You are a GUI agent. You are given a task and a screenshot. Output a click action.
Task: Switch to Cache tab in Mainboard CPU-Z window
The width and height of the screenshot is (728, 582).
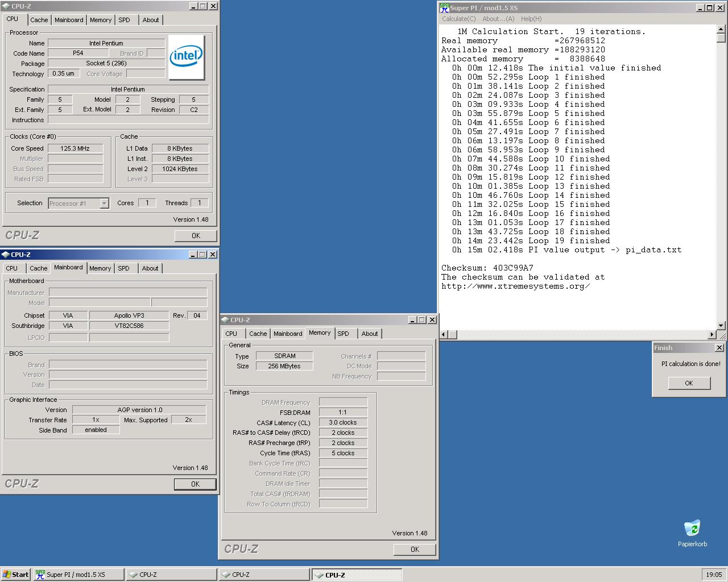point(38,268)
